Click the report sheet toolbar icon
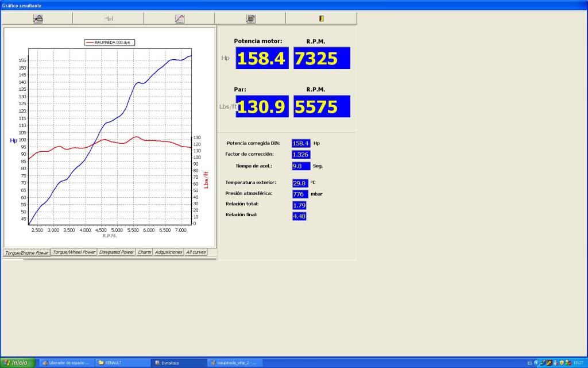This screenshot has height=368, width=588. click(x=250, y=18)
